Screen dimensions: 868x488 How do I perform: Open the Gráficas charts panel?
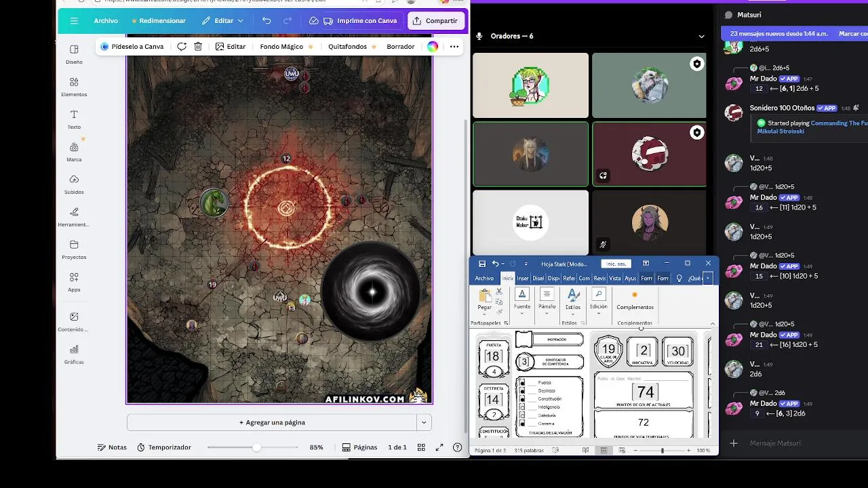pyautogui.click(x=74, y=354)
